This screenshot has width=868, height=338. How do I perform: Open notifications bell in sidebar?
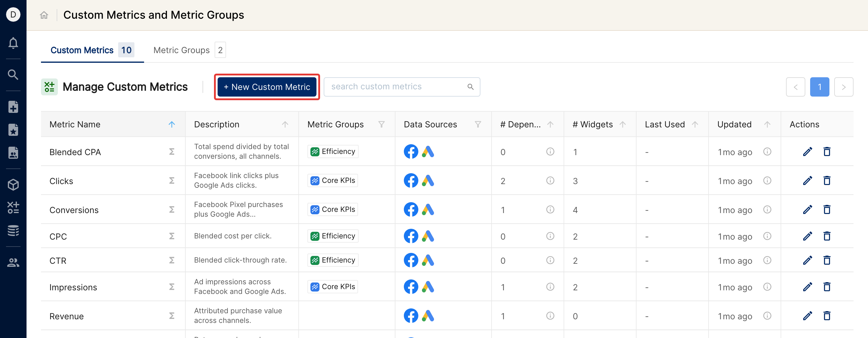pyautogui.click(x=13, y=43)
